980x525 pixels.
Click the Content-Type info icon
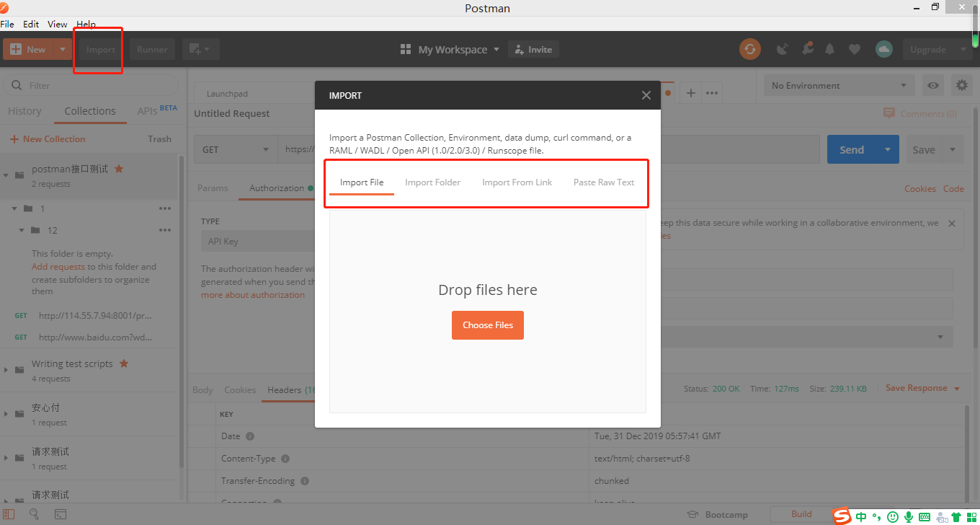[285, 459]
